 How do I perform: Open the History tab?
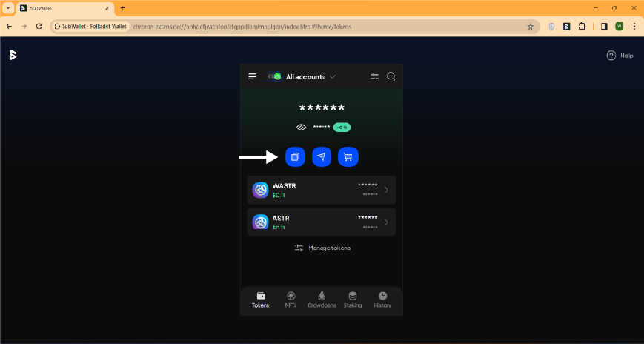pos(382,300)
